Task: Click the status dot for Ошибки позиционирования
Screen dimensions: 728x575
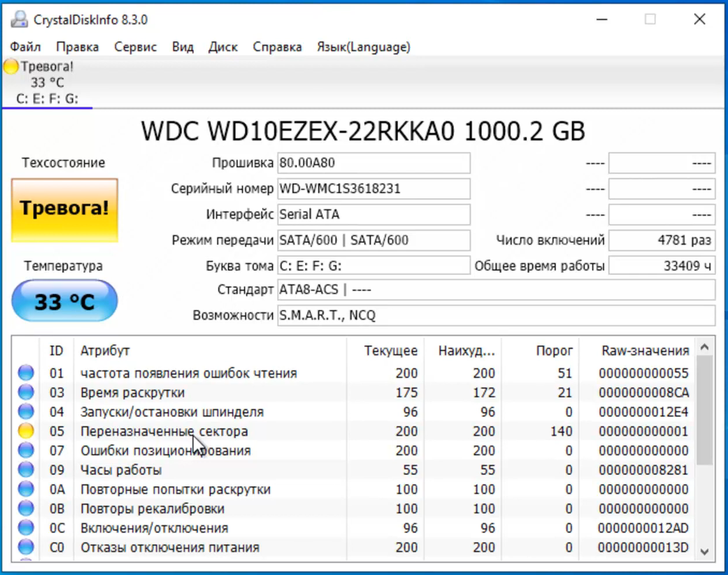Action: (x=25, y=450)
